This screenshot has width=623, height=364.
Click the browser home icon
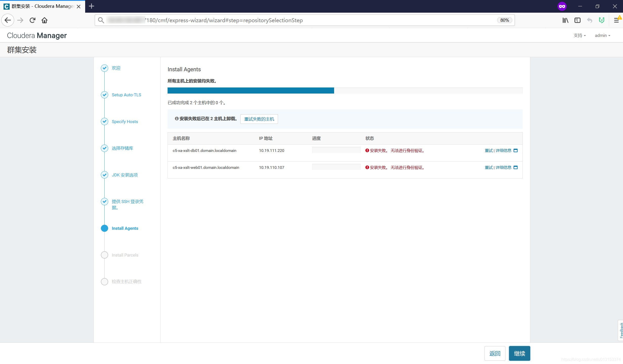[x=44, y=20]
